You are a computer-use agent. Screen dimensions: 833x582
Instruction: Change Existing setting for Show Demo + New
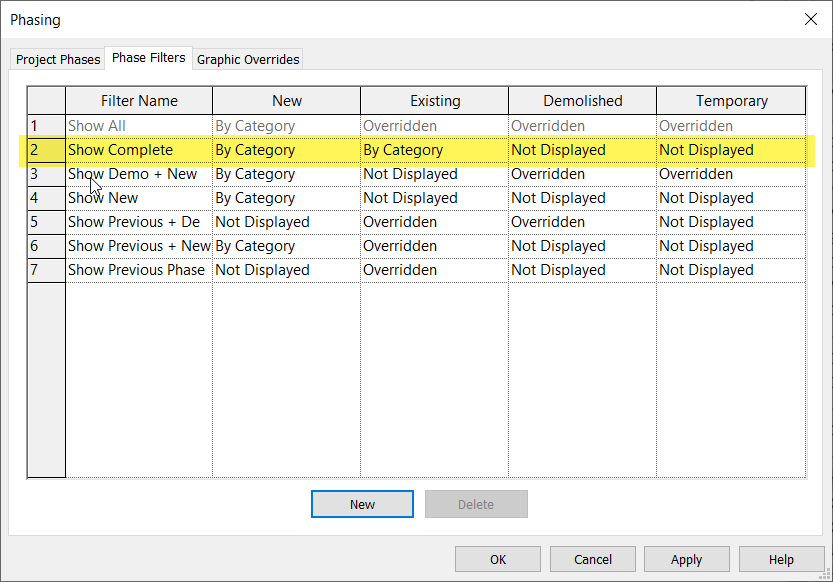[434, 173]
